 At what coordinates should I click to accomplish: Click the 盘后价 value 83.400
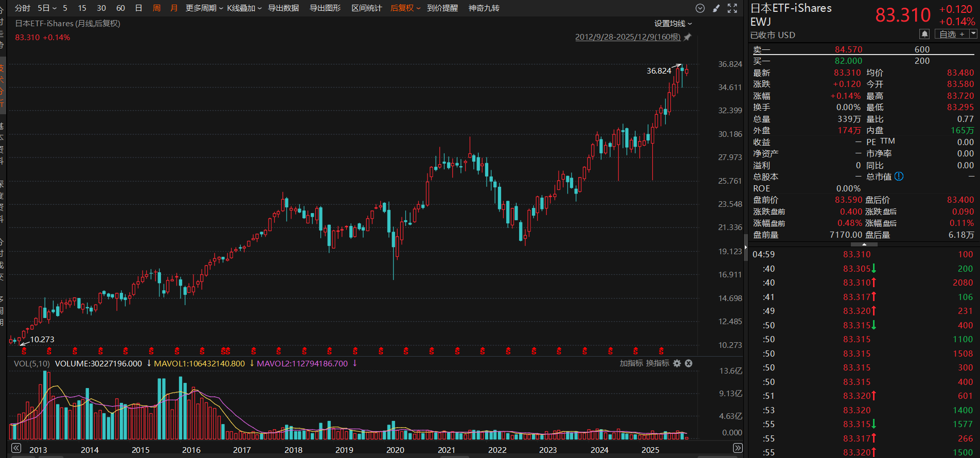960,200
